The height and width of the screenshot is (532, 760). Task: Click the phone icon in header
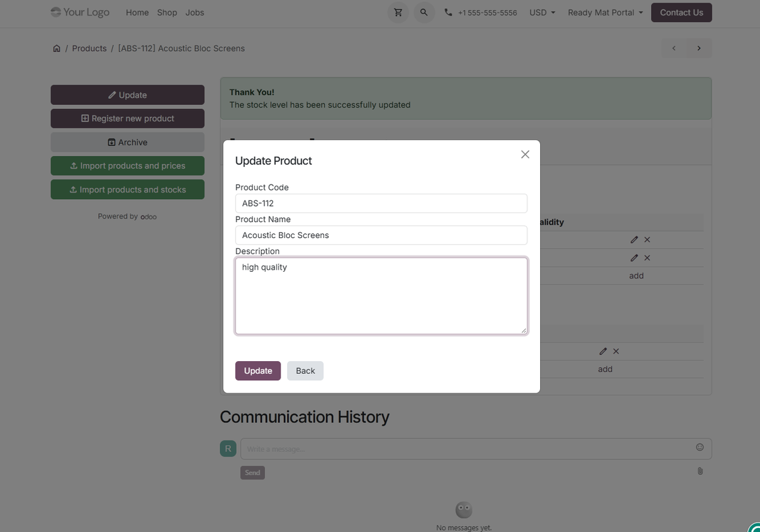coord(449,13)
